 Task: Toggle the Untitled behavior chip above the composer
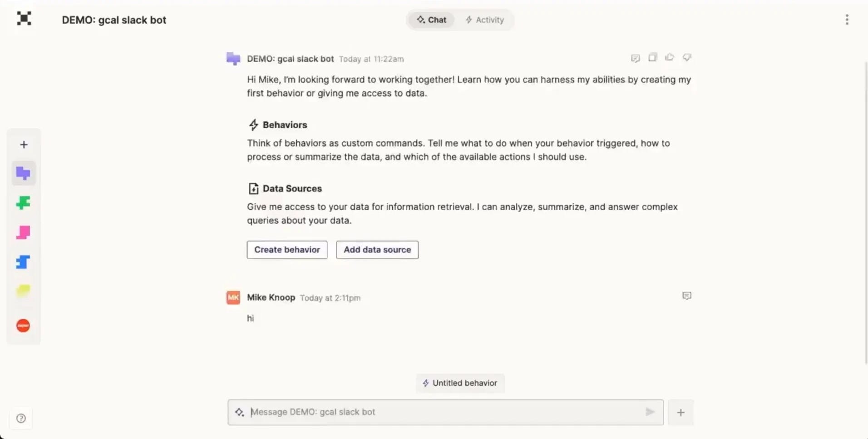(x=459, y=383)
